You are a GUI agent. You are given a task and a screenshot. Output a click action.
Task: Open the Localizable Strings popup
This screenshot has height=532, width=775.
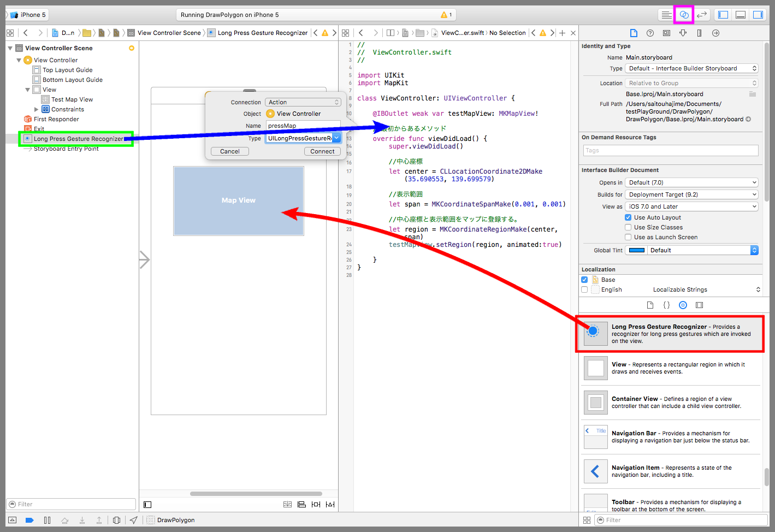[707, 289]
